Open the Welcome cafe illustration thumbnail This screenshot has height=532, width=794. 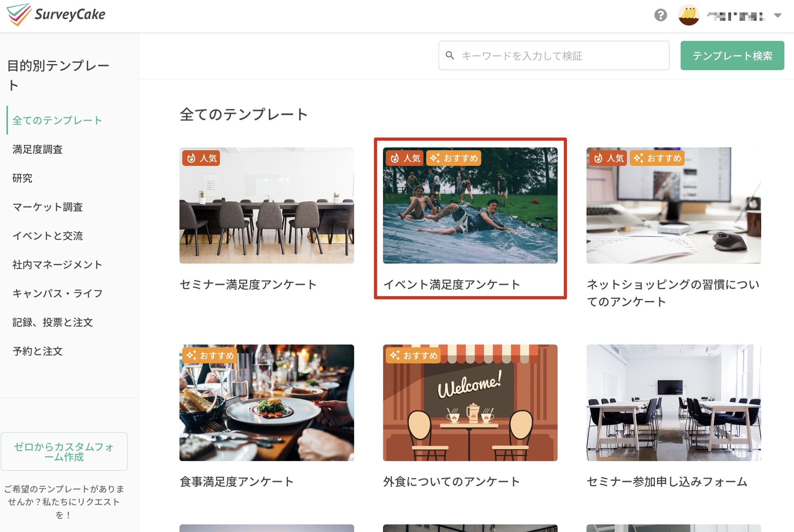[470, 403]
